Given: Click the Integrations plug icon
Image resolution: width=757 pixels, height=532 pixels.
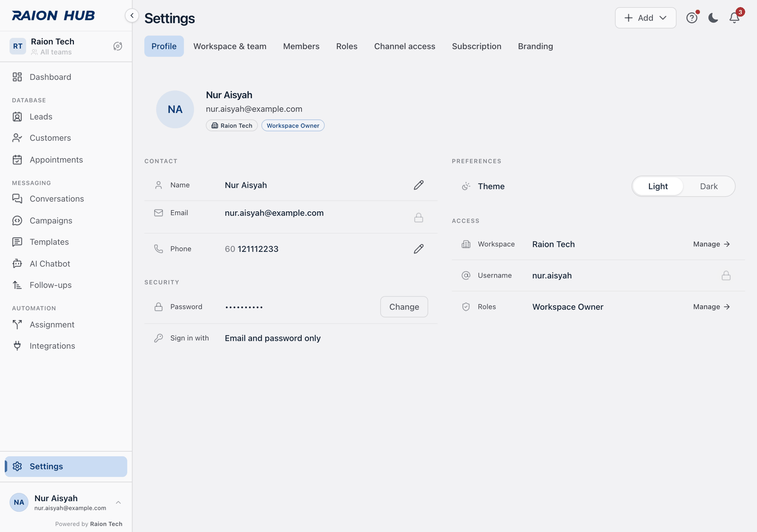Looking at the screenshot, I should [x=18, y=346].
